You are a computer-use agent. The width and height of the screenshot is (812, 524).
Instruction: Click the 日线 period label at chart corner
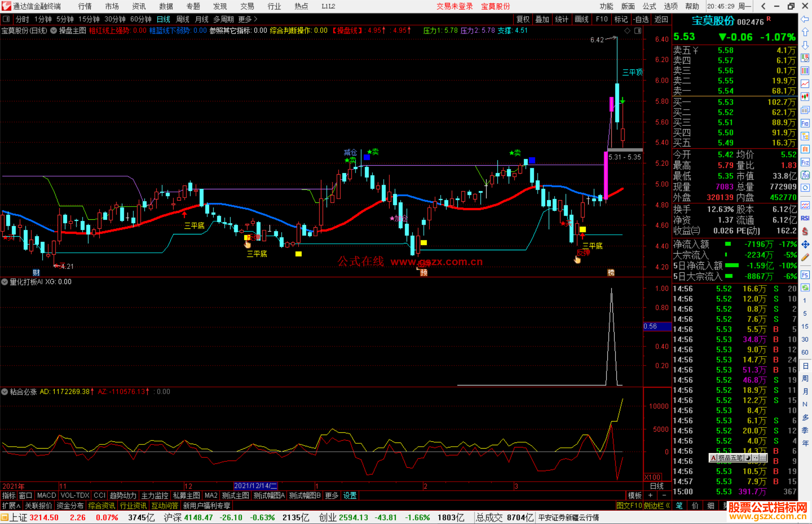click(657, 486)
